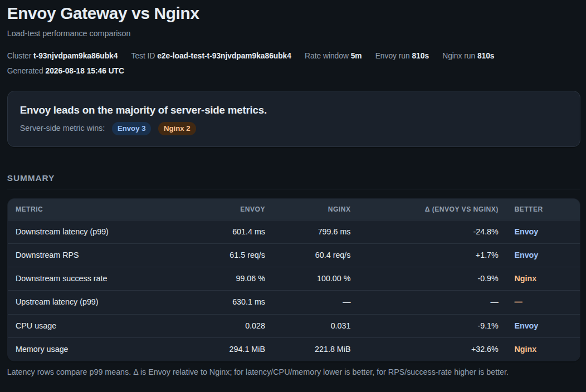Click the 294.1 MiB cell
Image resolution: width=586 pixels, height=392 pixels.
coord(247,349)
